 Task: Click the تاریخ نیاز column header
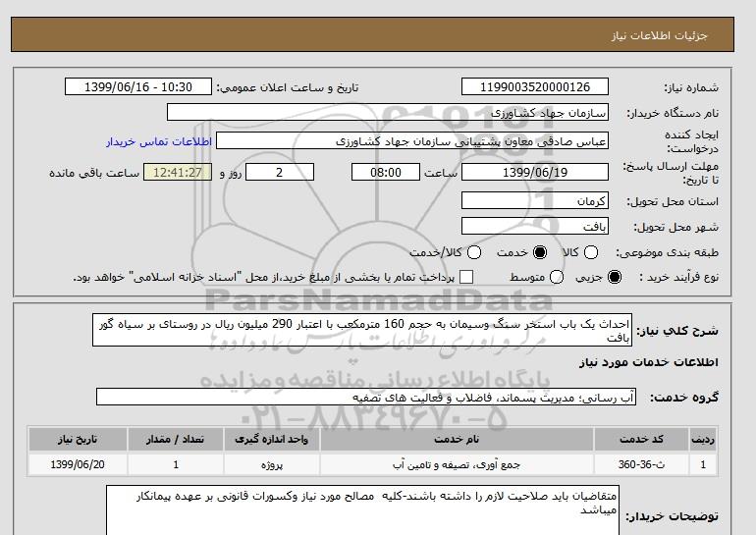coord(78,439)
